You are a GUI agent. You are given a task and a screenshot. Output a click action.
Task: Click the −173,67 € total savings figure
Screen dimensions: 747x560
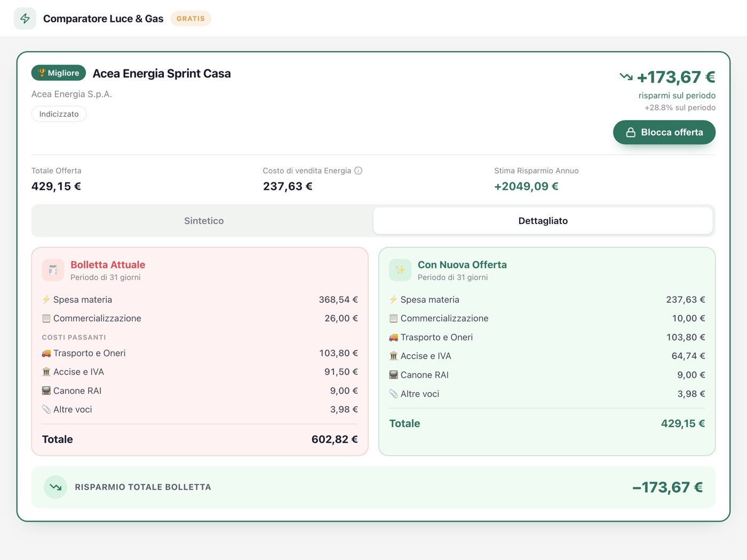click(x=667, y=487)
